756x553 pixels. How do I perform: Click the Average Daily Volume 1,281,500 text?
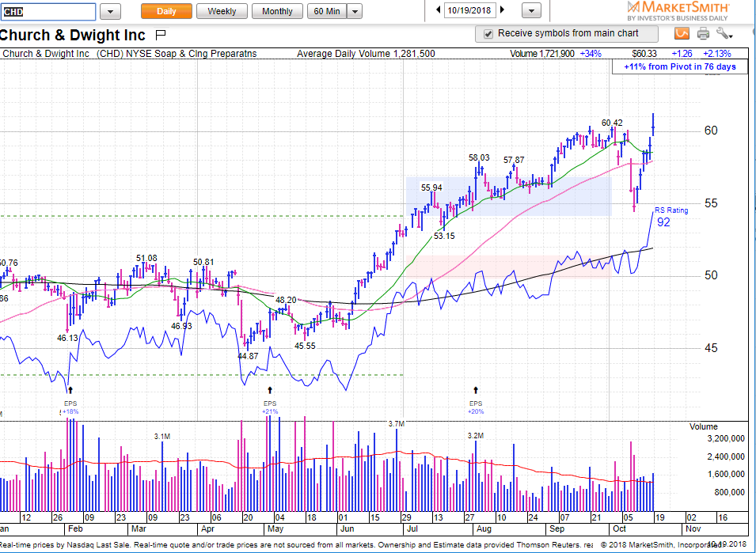(366, 54)
